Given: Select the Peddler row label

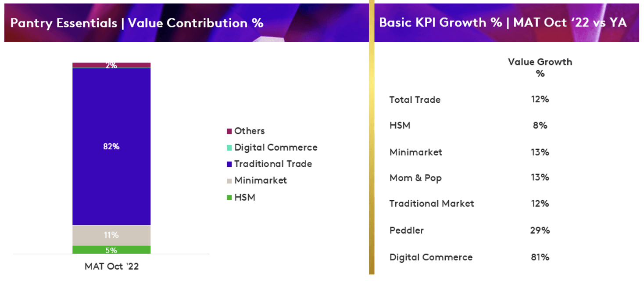Looking at the screenshot, I should coord(407,230).
